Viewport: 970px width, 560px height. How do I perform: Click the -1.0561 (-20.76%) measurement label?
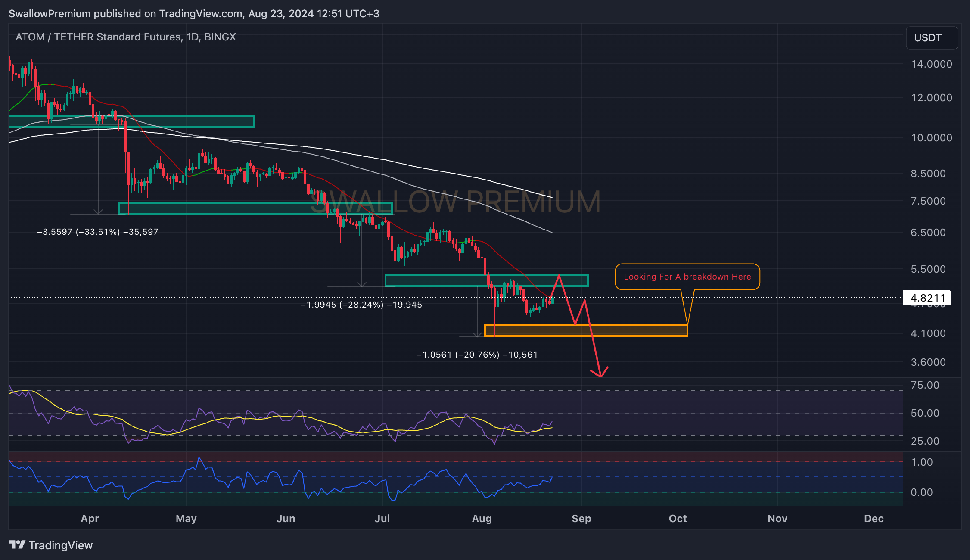tap(477, 355)
